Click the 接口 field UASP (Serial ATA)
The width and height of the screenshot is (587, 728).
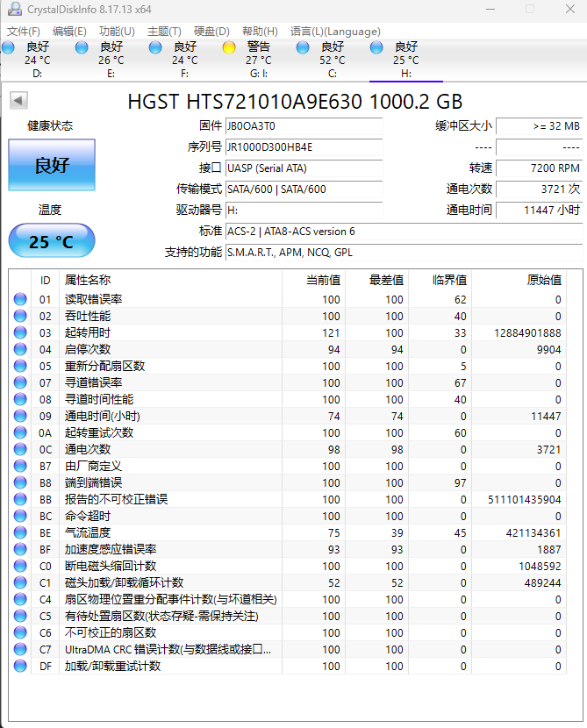point(304,168)
